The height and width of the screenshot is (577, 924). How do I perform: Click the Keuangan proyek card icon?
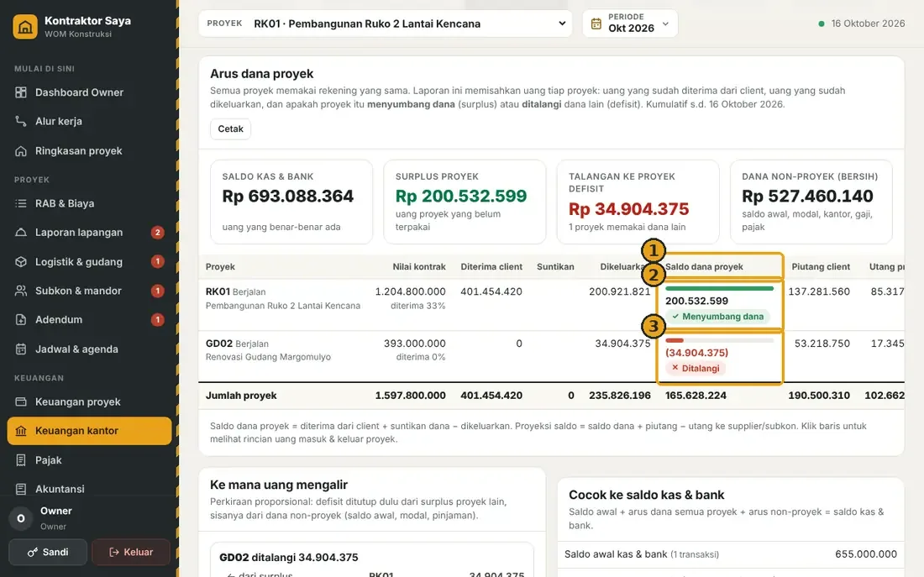click(21, 401)
